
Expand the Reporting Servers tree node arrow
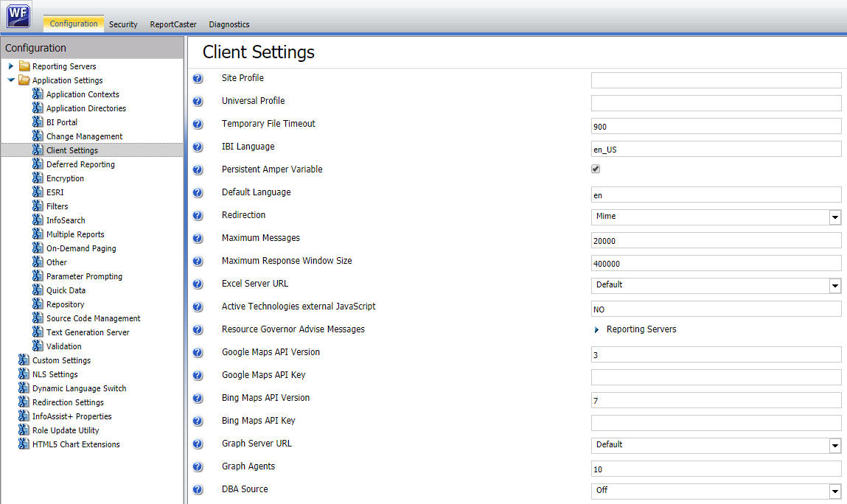[x=10, y=66]
